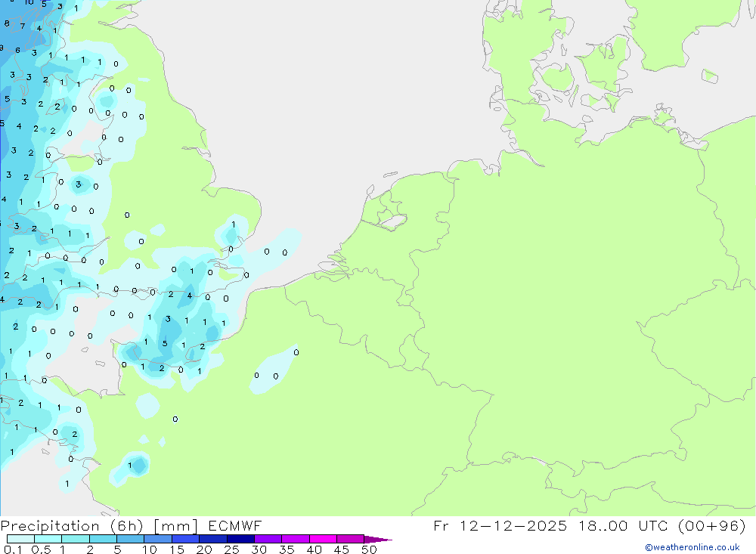Open the weatheronline.co.uk copyright link
Image resolution: width=756 pixels, height=554 pixels.
click(x=692, y=547)
